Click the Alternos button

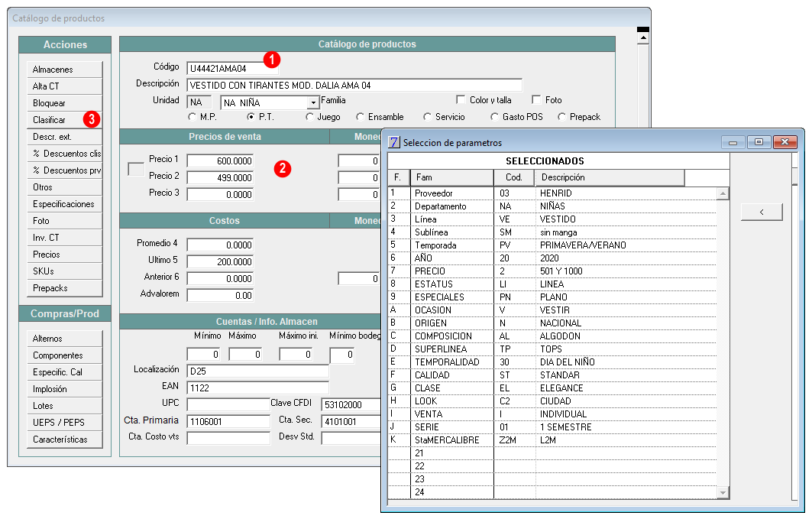click(x=65, y=339)
